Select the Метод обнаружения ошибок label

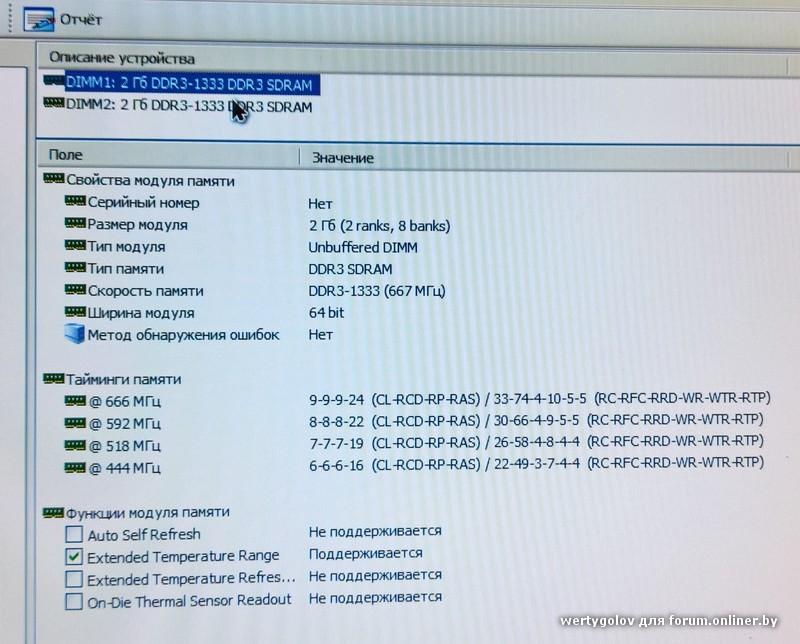(x=184, y=335)
